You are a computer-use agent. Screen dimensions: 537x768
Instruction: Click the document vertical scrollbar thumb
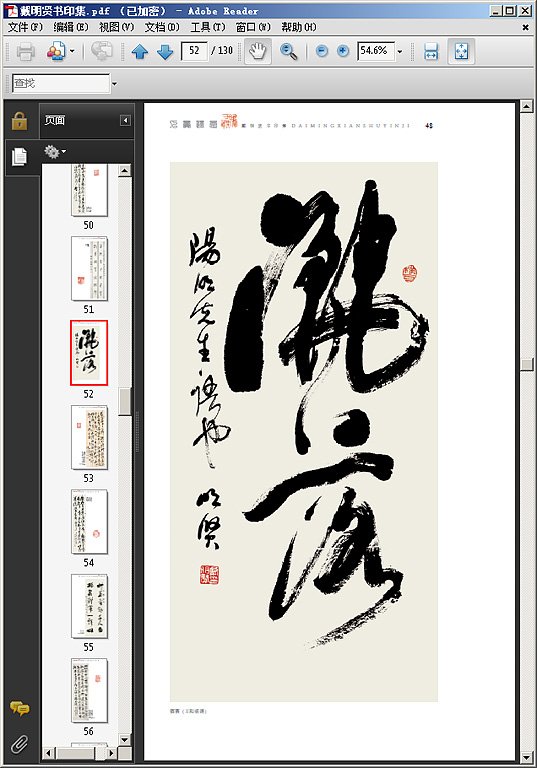[526, 364]
